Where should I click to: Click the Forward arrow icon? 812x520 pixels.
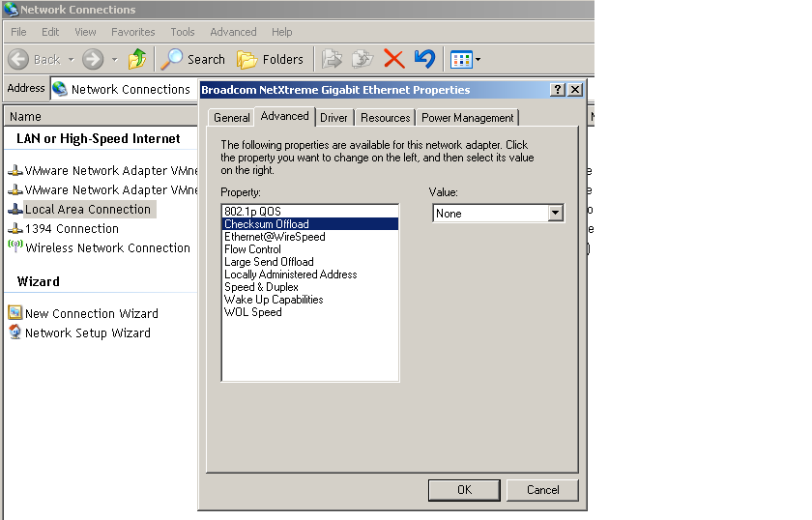(93, 60)
